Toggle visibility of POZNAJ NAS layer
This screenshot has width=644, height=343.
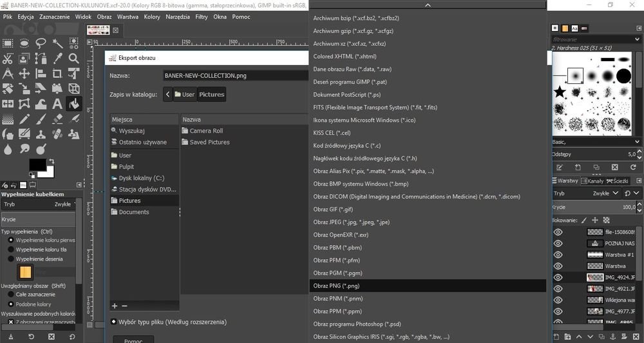click(558, 244)
